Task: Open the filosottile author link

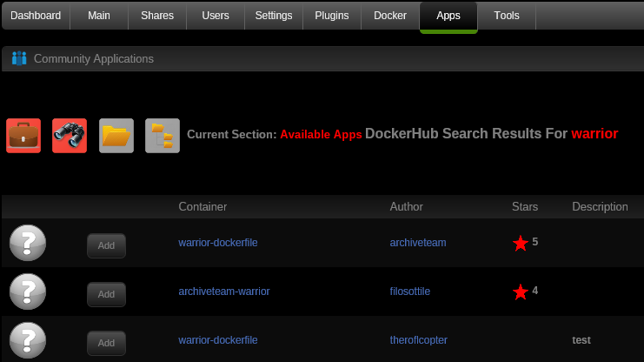Action: click(x=410, y=292)
